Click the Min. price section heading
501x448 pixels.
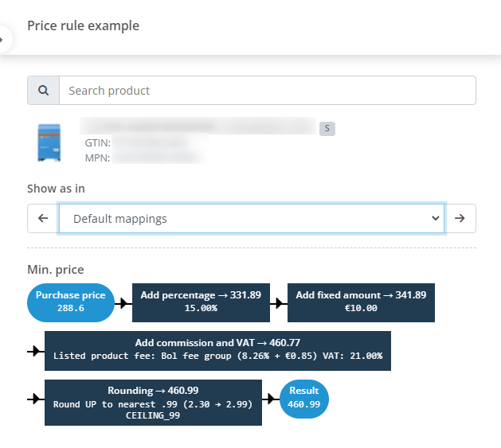tap(56, 270)
